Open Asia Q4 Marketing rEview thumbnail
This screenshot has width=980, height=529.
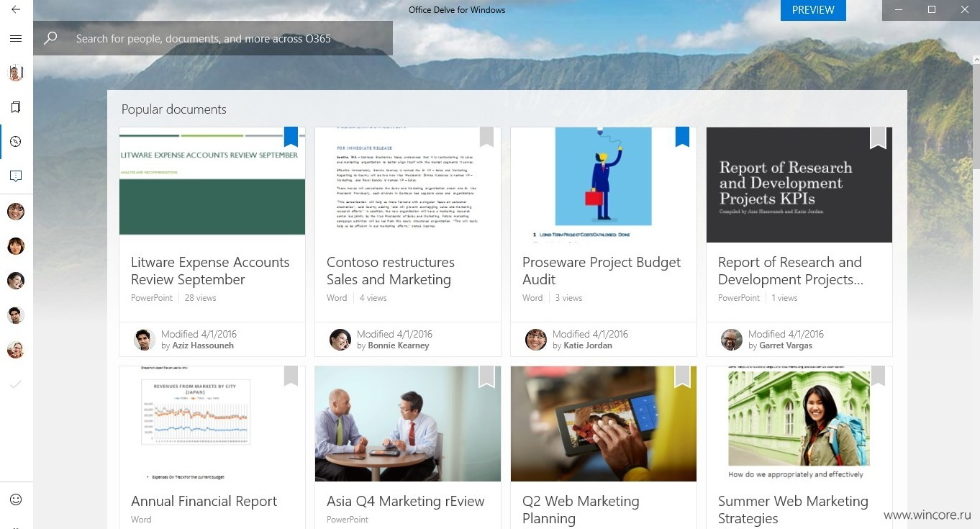coord(408,424)
